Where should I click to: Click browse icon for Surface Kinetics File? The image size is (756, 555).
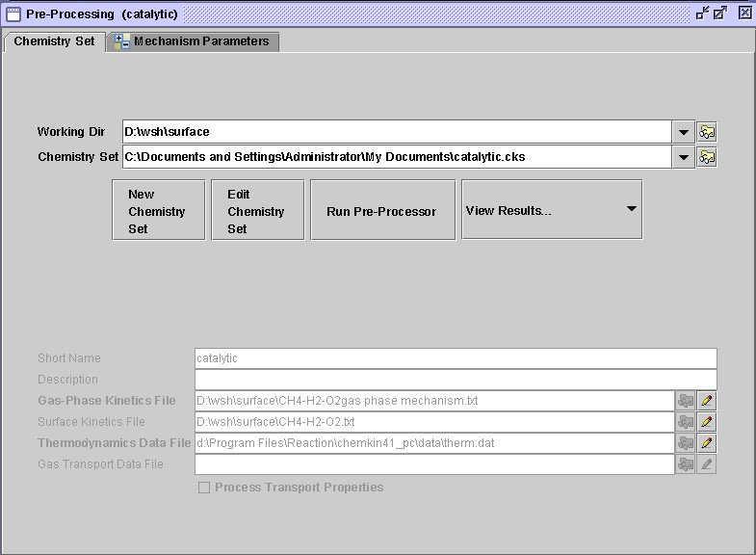686,422
